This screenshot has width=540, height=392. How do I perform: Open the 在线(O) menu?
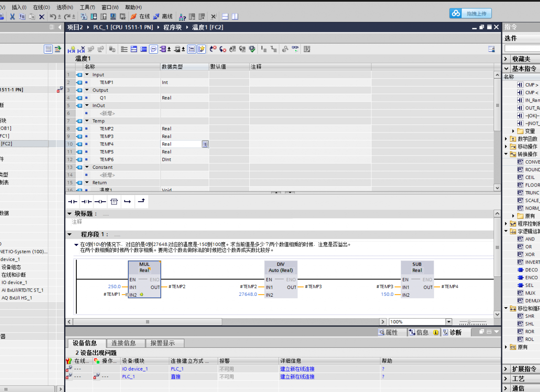(41, 7)
